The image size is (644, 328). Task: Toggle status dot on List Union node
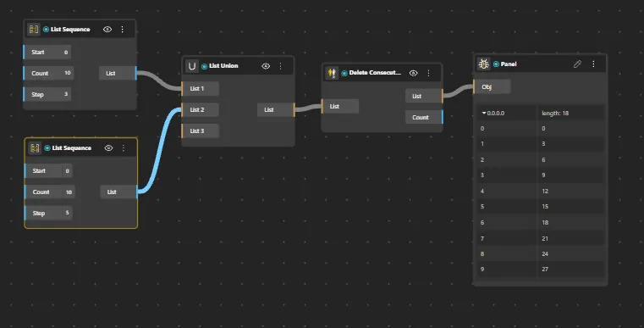(204, 66)
